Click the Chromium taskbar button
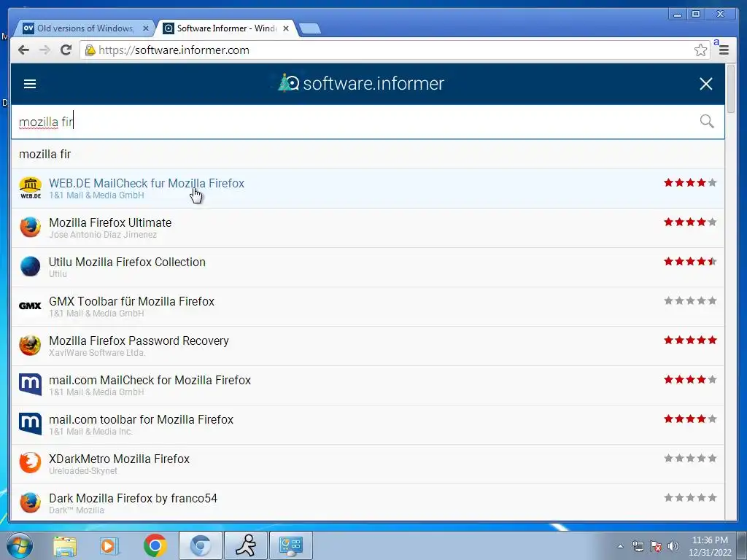The height and width of the screenshot is (560, 747). tap(201, 545)
